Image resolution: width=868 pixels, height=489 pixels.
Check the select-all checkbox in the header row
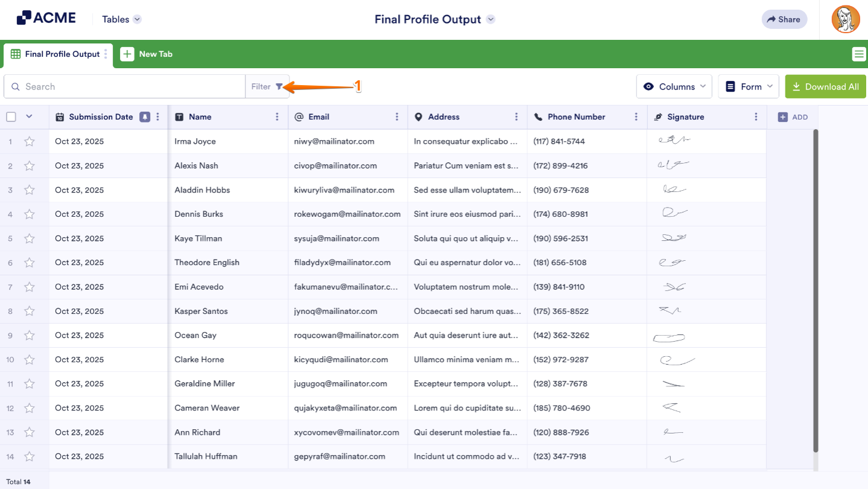[11, 117]
